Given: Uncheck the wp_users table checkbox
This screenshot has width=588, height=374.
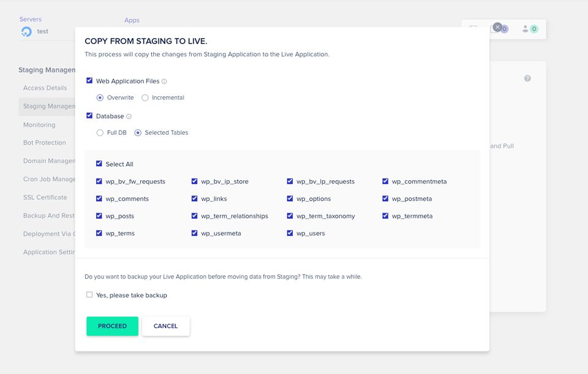Looking at the screenshot, I should point(289,233).
